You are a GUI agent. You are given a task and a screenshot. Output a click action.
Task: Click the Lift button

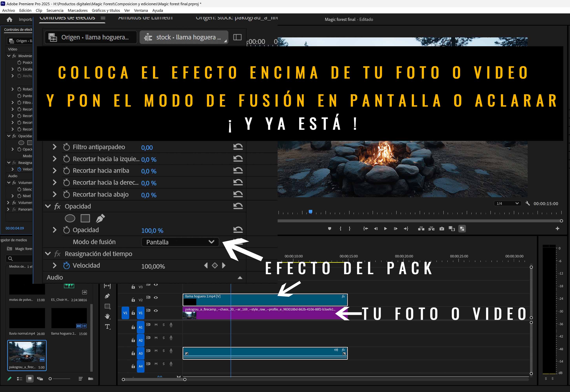click(x=421, y=229)
